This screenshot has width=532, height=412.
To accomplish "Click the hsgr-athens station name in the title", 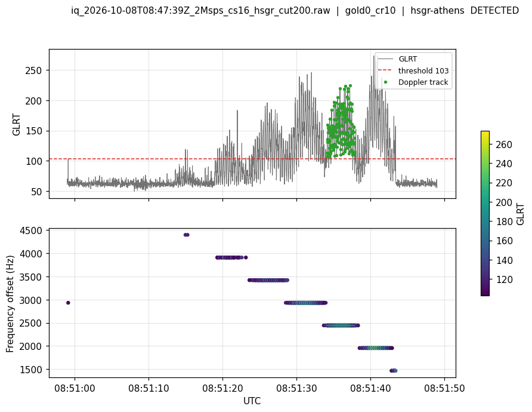I will coord(437,11).
